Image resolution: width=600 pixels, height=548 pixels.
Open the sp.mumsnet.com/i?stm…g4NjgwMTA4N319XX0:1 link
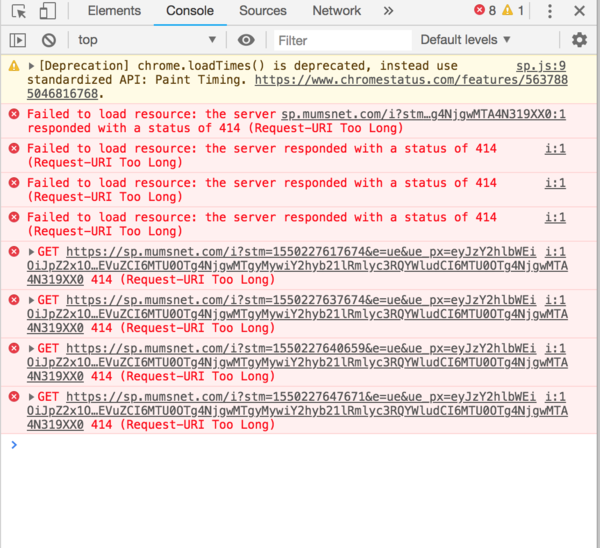[423, 114]
